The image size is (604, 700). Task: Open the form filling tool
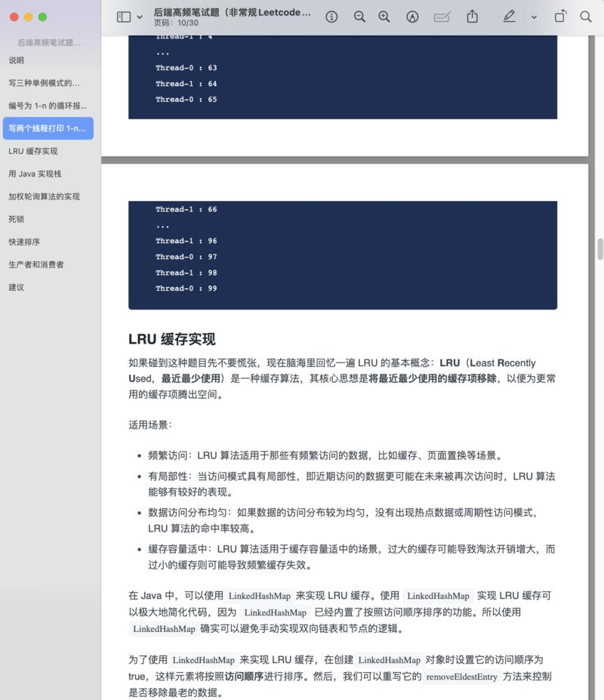442,17
